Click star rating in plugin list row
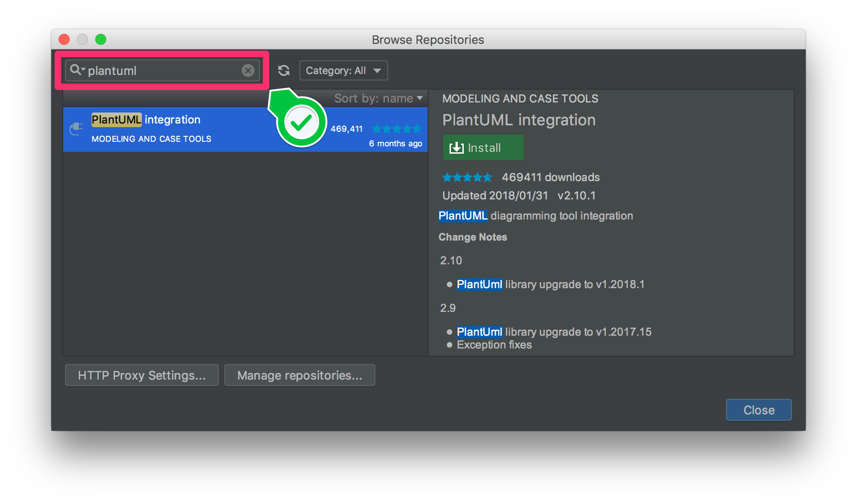 pos(396,129)
